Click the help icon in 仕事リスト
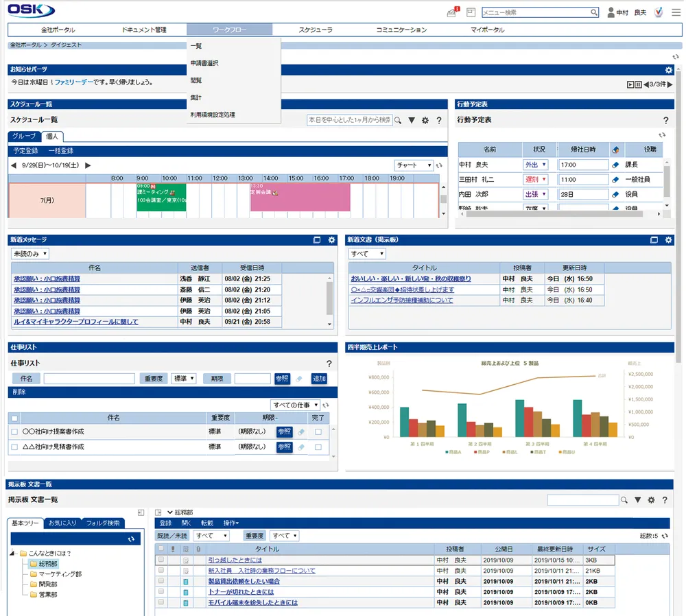Screen dimensions: 686x616 point(329,364)
